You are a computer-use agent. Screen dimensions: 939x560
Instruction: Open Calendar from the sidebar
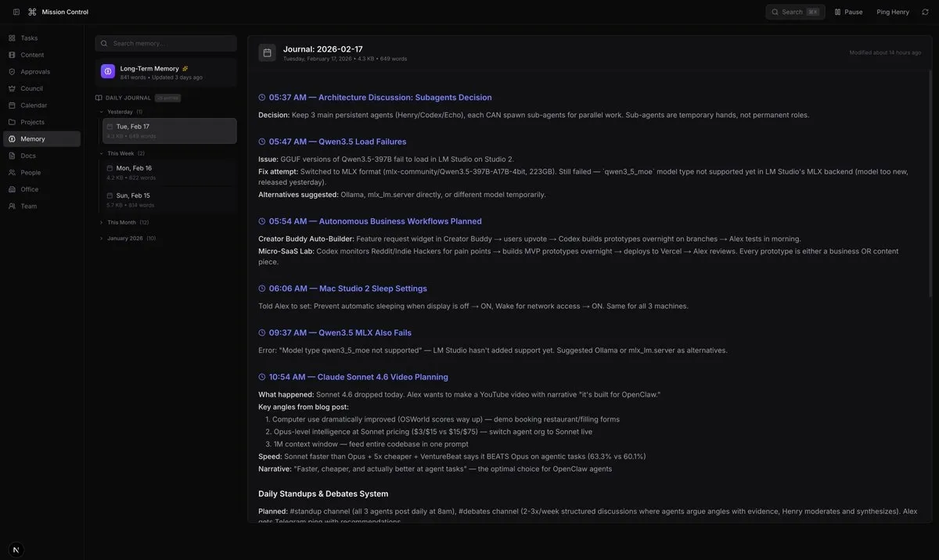34,106
